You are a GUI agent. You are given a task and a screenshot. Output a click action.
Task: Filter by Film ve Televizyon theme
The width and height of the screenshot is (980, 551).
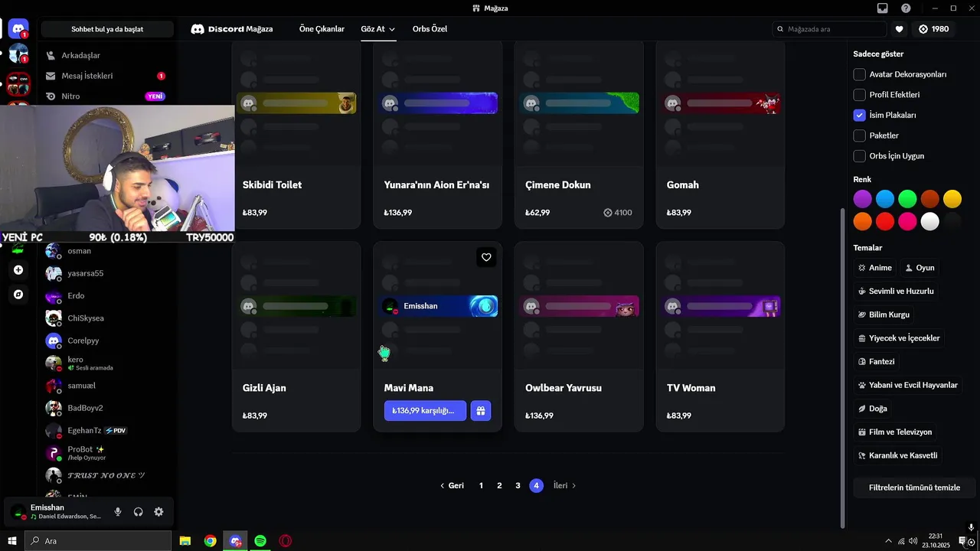895,432
